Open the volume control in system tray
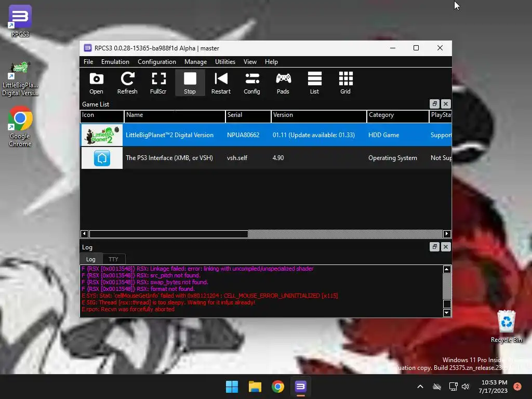The height and width of the screenshot is (399, 532). [465, 387]
